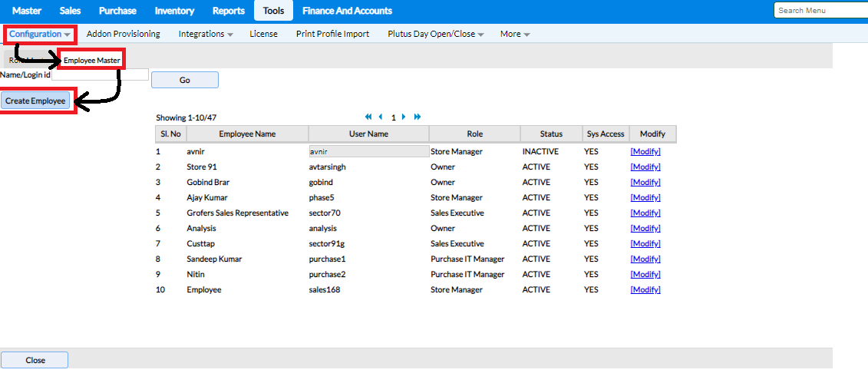
Task: Expand Plutus Day Open/Close menu
Action: click(436, 34)
